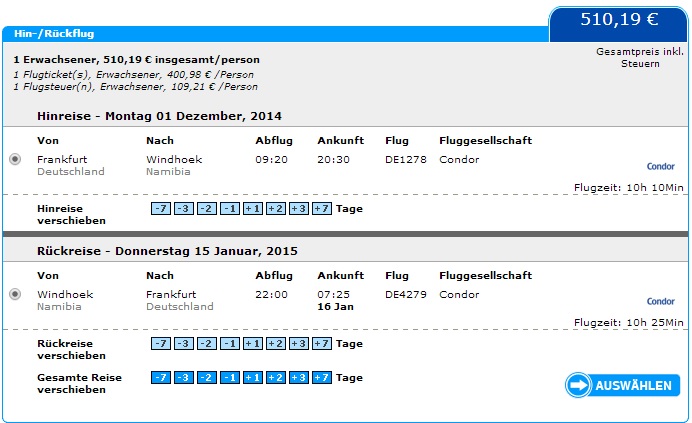Image resolution: width=692 pixels, height=423 pixels.
Task: Select the Windhoek to Frankfurt return radio button
Action: [x=15, y=294]
